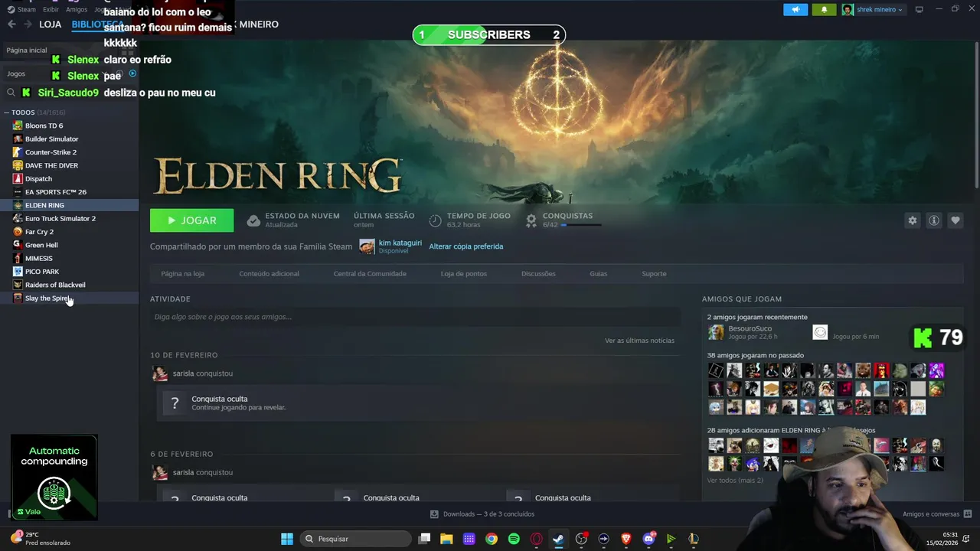Click the activity message input field
Image resolution: width=980 pixels, height=551 pixels.
415,317
